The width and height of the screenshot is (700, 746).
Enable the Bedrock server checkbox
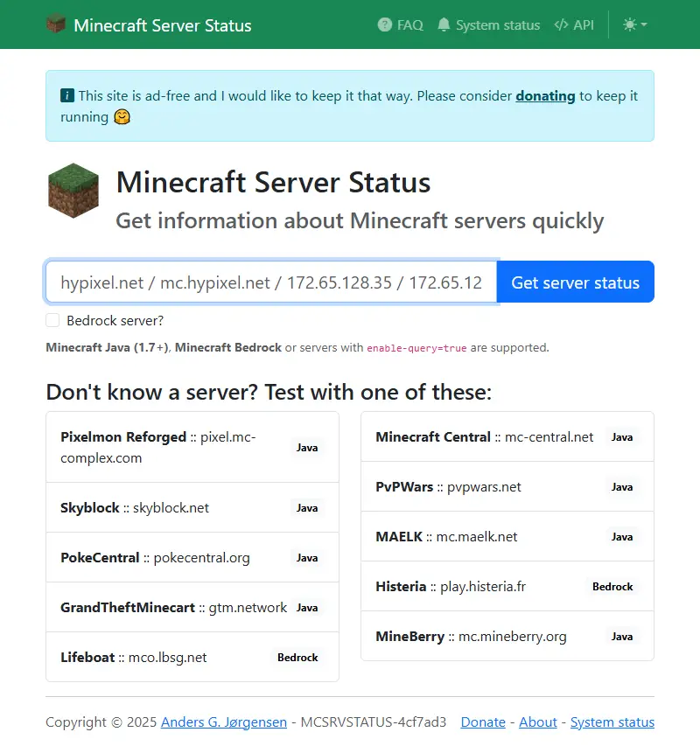coord(52,320)
